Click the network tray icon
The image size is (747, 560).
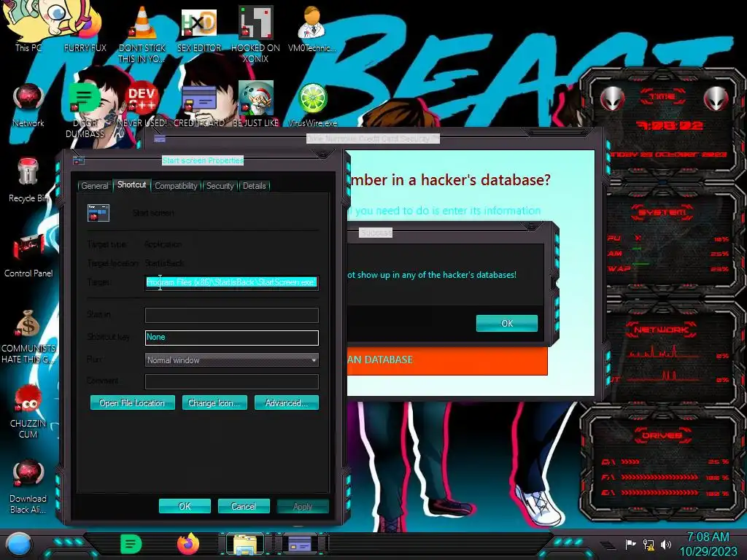pos(649,544)
